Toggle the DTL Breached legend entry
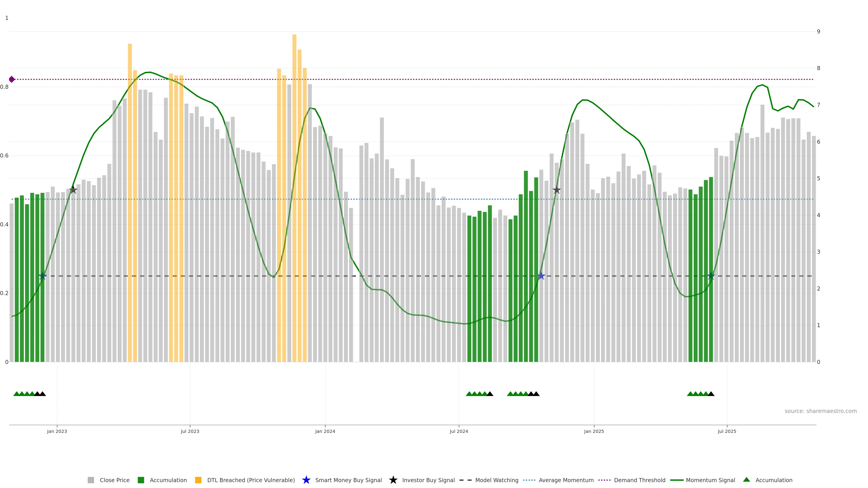 251,480
